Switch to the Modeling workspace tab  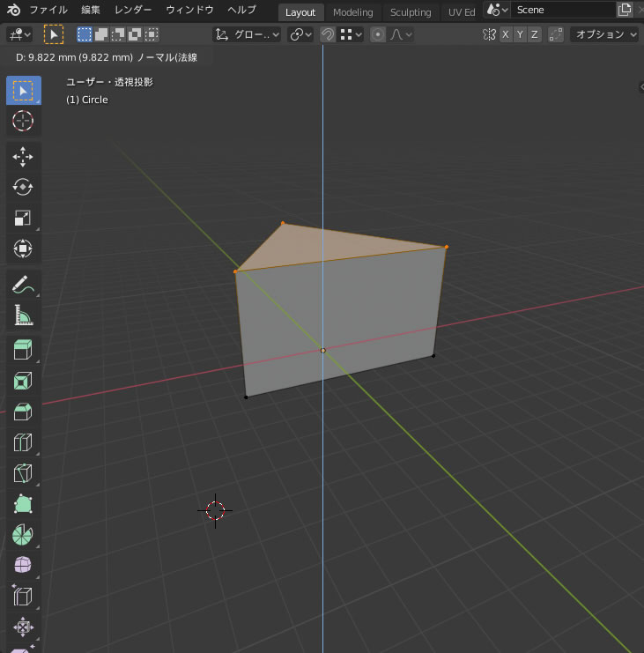[352, 12]
